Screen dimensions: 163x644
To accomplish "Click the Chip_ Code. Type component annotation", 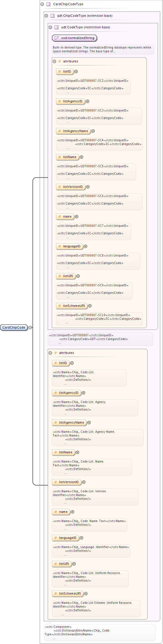I will pyautogui.click(x=100, y=632).
